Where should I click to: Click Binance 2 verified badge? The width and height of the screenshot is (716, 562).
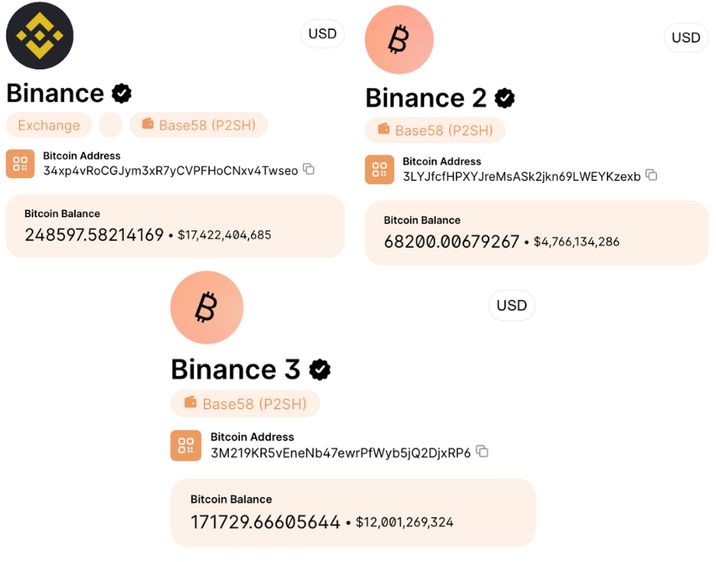coord(506,98)
